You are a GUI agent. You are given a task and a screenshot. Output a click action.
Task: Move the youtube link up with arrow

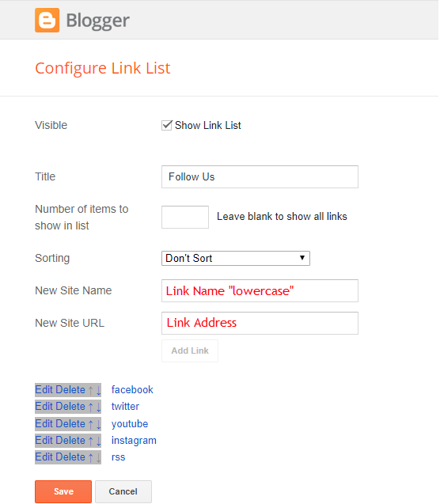click(91, 424)
